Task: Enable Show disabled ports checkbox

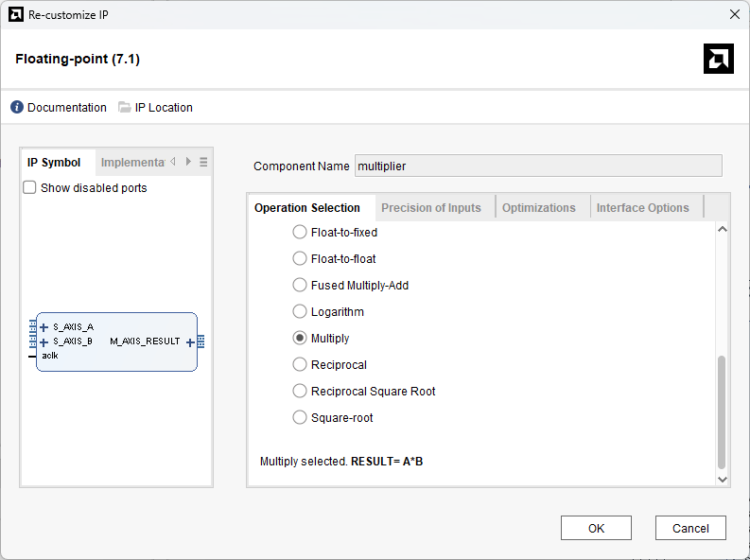Action: pyautogui.click(x=29, y=188)
